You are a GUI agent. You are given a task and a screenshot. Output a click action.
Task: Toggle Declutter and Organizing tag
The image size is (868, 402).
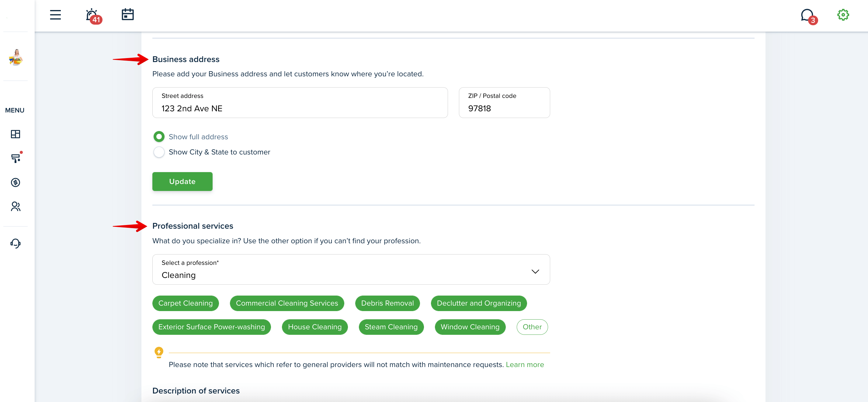478,303
